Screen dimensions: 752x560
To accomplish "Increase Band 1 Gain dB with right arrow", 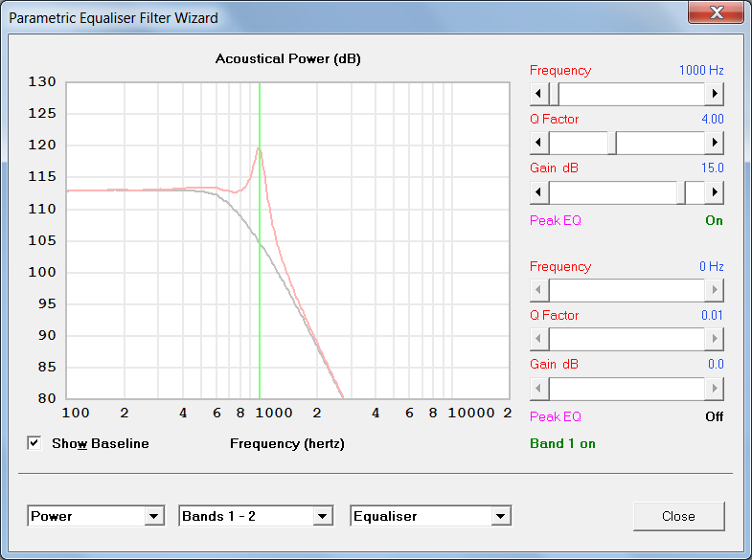I will [714, 192].
